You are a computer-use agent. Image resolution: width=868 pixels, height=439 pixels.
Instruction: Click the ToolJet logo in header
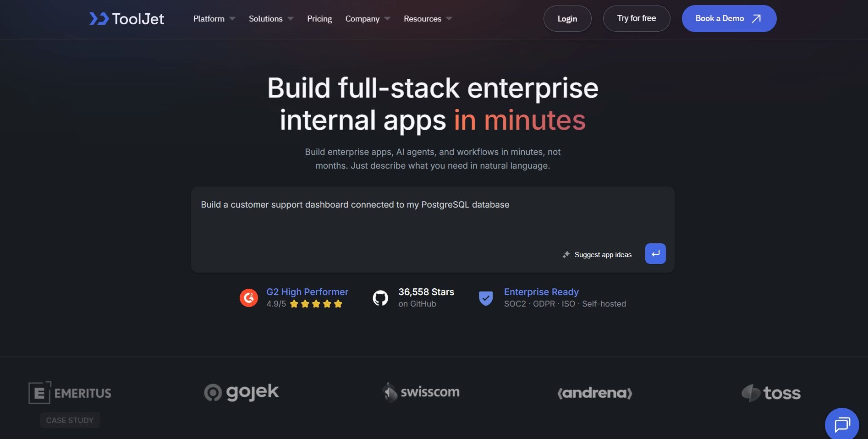[127, 19]
